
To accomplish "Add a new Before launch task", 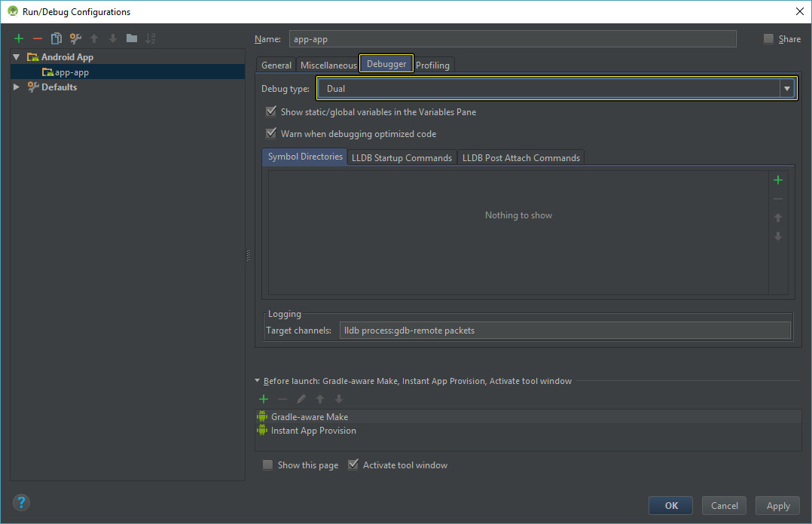I will (x=263, y=398).
